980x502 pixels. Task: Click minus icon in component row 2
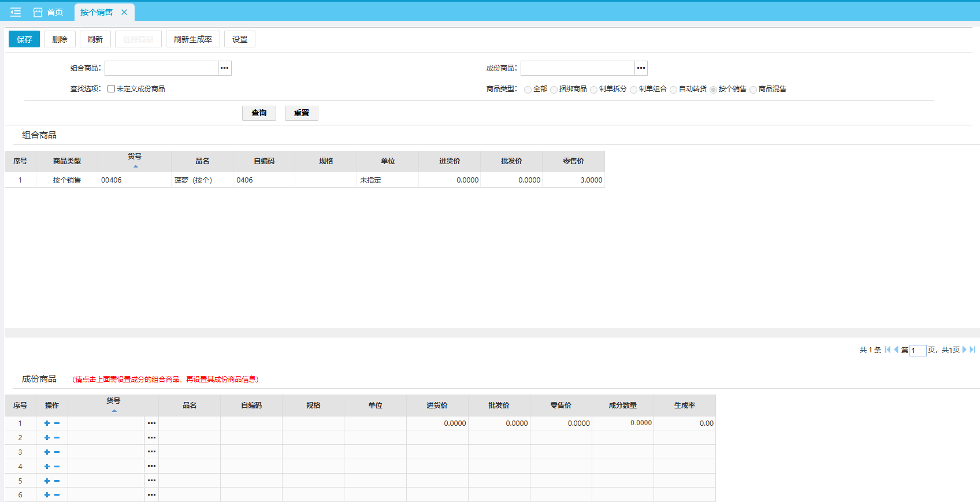pos(57,438)
